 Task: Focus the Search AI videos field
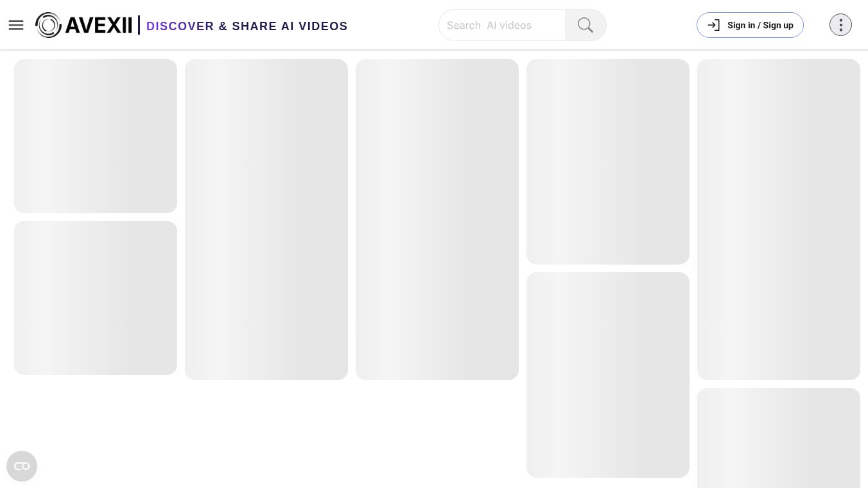point(502,25)
